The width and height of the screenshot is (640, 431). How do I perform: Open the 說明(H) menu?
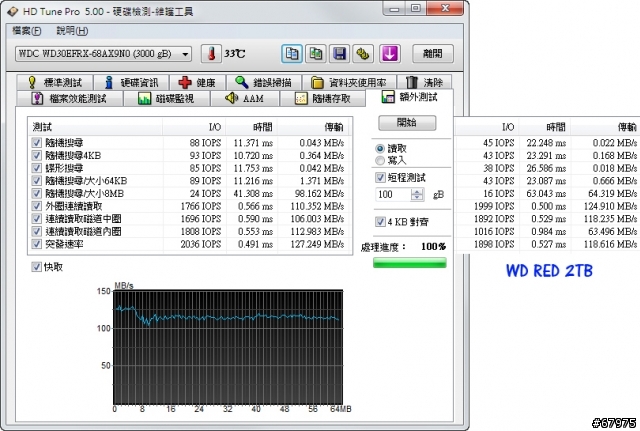[x=72, y=31]
